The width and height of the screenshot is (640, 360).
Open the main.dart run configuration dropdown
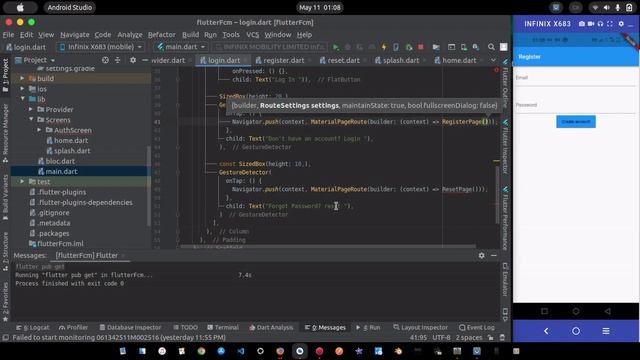click(x=181, y=47)
